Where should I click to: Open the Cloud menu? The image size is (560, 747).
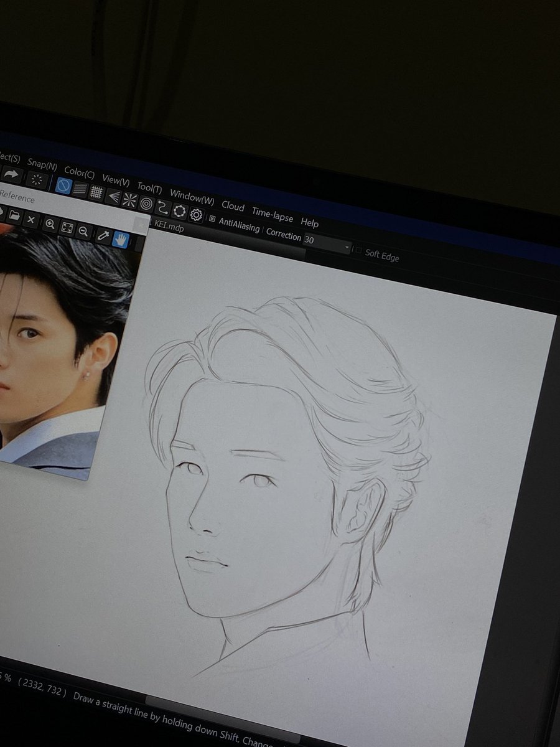tap(233, 207)
